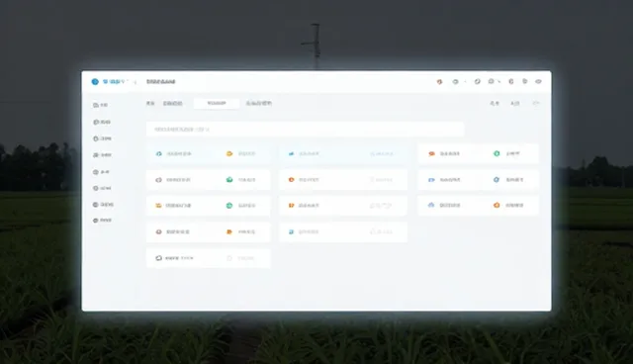Image resolution: width=633 pixels, height=364 pixels.
Task: Click the orange-red icon in the header toolbar
Action: [439, 81]
